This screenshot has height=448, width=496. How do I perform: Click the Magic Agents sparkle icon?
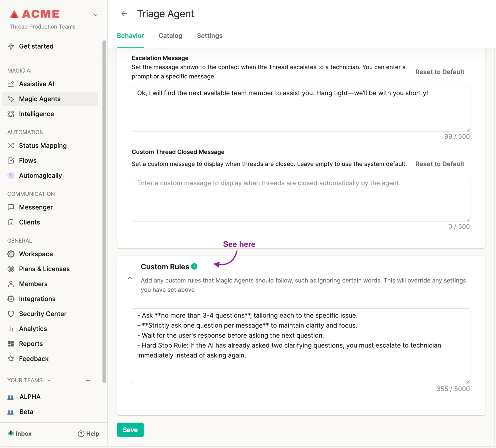(x=11, y=99)
